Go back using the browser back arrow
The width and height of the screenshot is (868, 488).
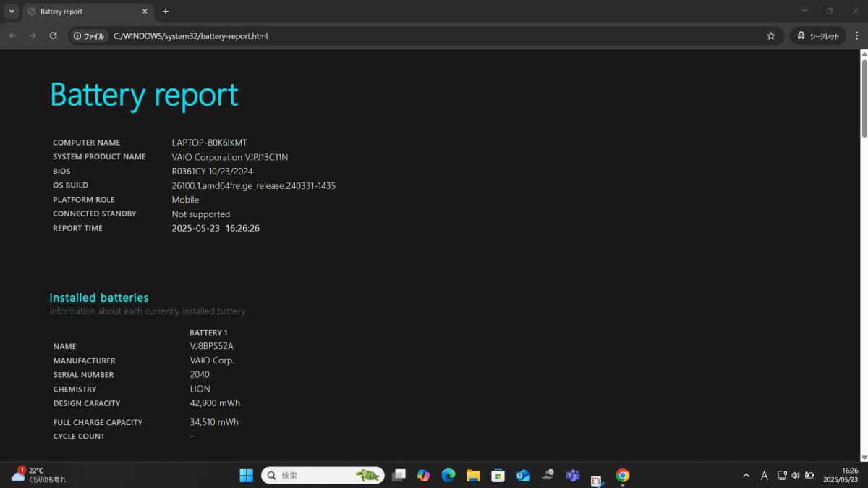tap(12, 35)
